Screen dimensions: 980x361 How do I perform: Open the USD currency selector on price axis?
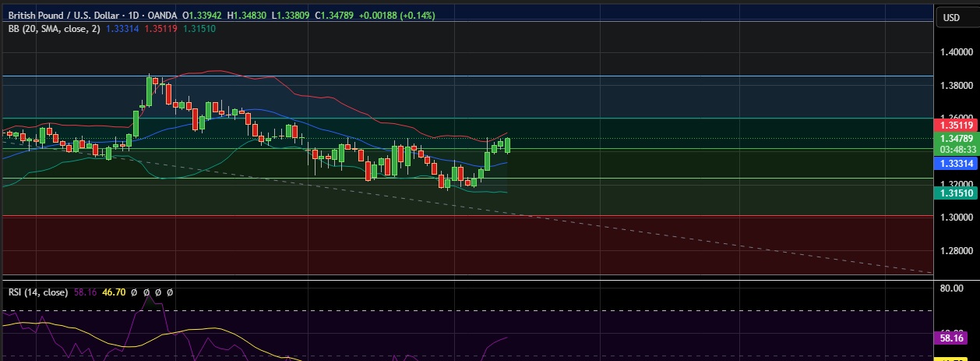tap(951, 17)
